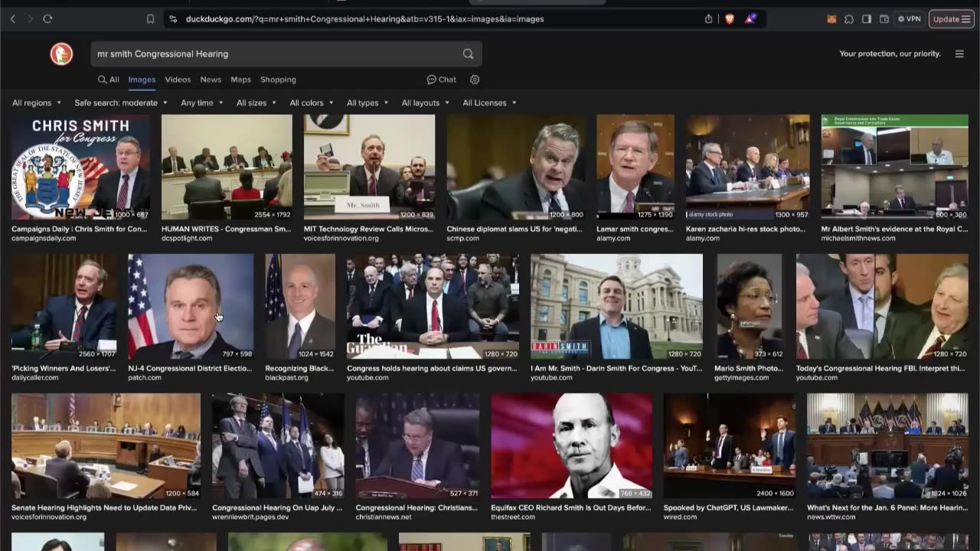Visit the dcspotlight.com source link
980x551 pixels.
coord(187,239)
